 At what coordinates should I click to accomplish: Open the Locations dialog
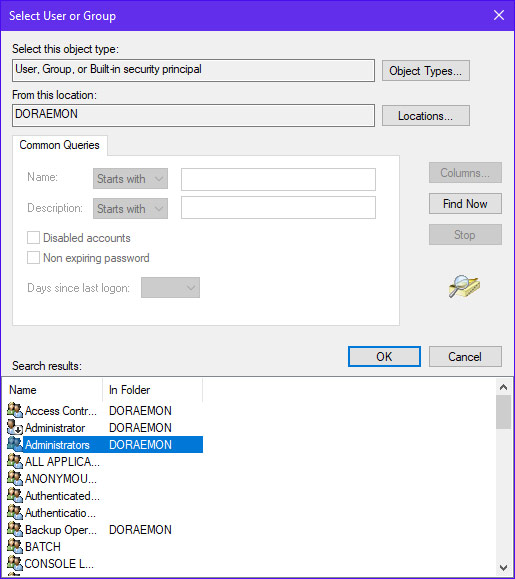pyautogui.click(x=426, y=116)
